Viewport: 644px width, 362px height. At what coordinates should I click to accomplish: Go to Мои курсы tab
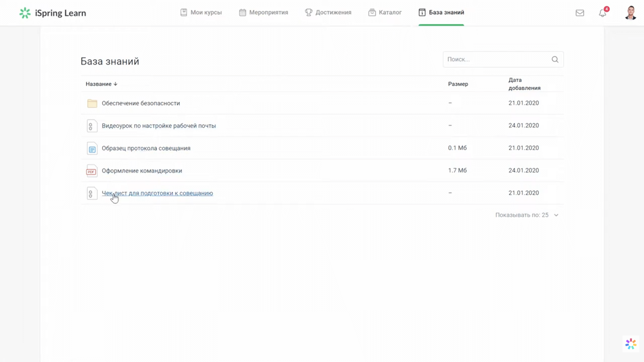[201, 12]
